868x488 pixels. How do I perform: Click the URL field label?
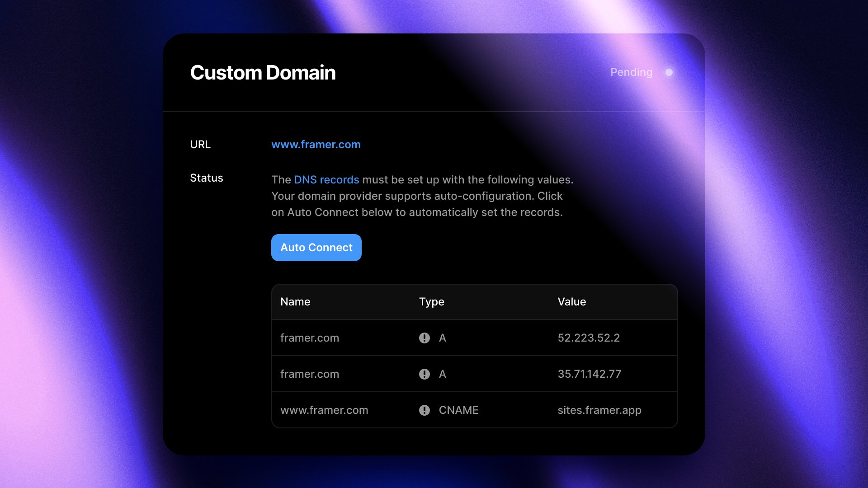pyautogui.click(x=200, y=145)
